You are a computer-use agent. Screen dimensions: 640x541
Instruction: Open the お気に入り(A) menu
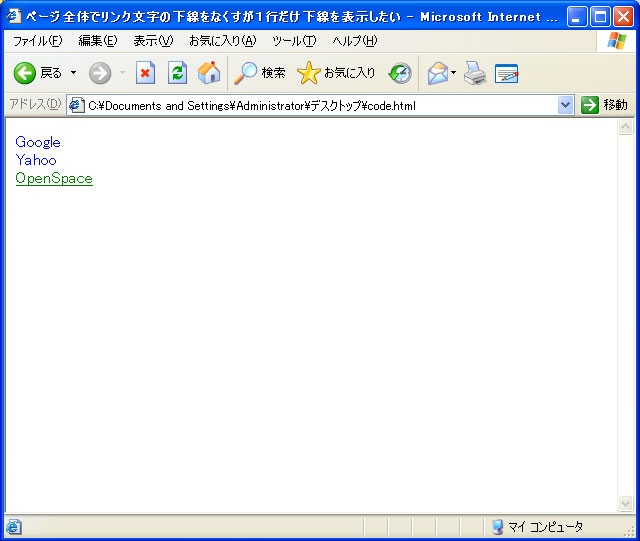click(x=222, y=41)
